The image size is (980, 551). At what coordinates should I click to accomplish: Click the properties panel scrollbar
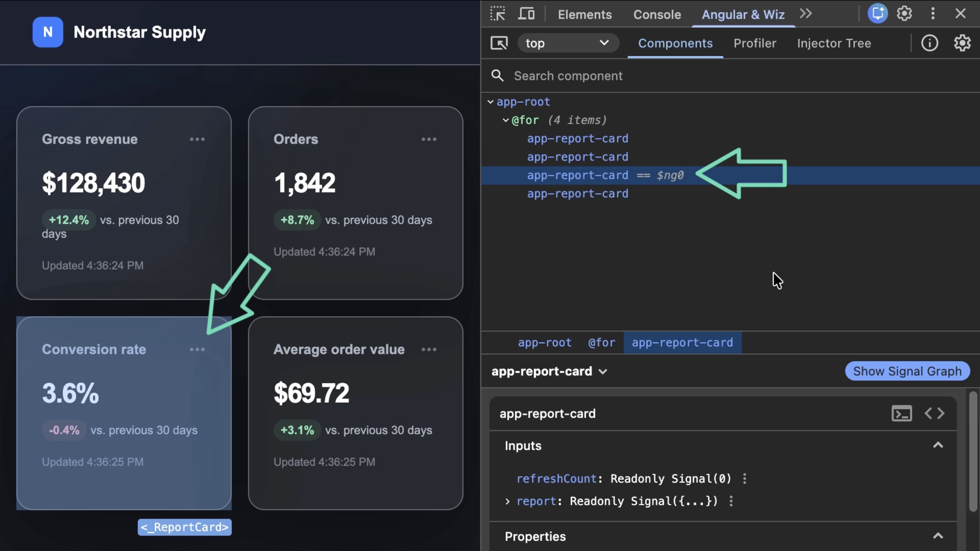point(973,452)
